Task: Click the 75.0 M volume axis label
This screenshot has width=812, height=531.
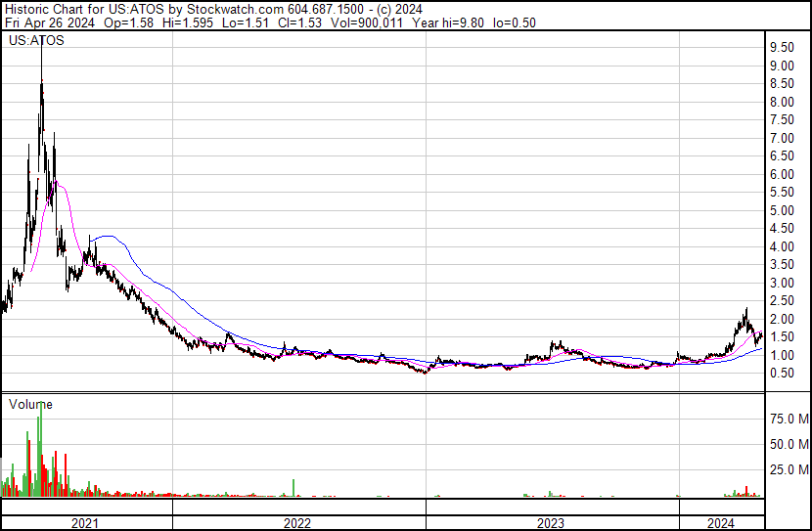Action: 788,420
